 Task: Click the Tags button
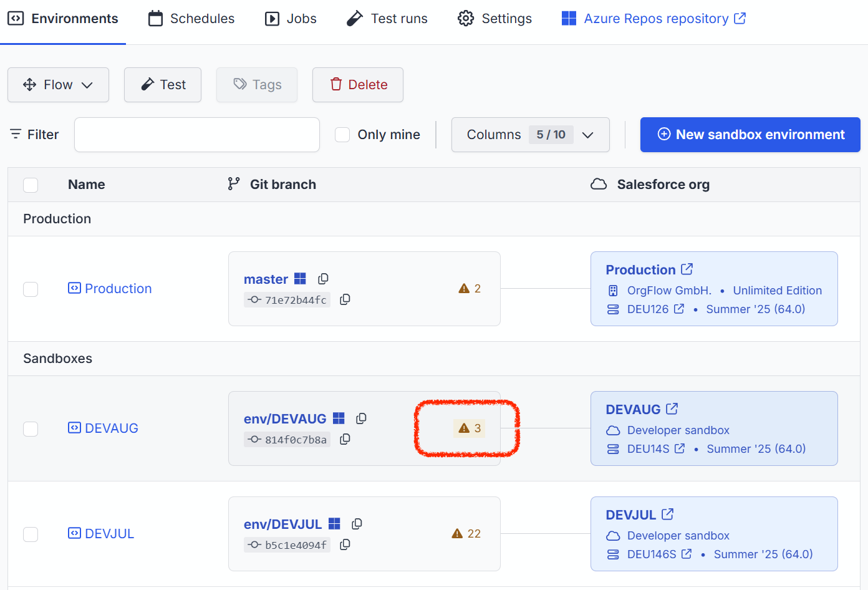[257, 85]
